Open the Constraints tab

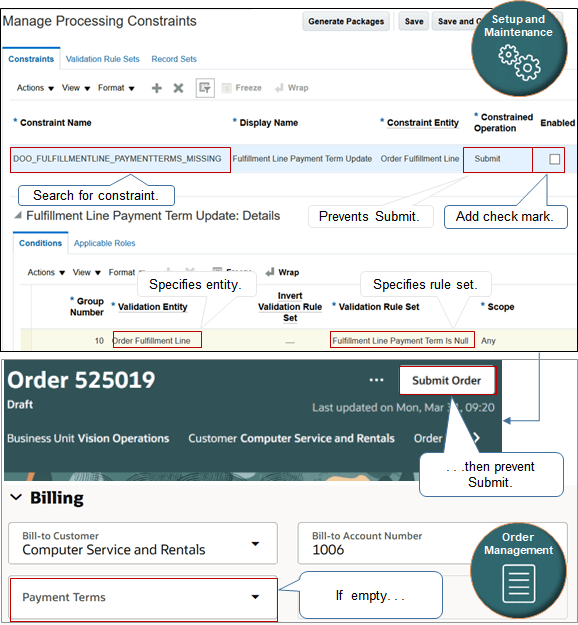(x=31, y=59)
